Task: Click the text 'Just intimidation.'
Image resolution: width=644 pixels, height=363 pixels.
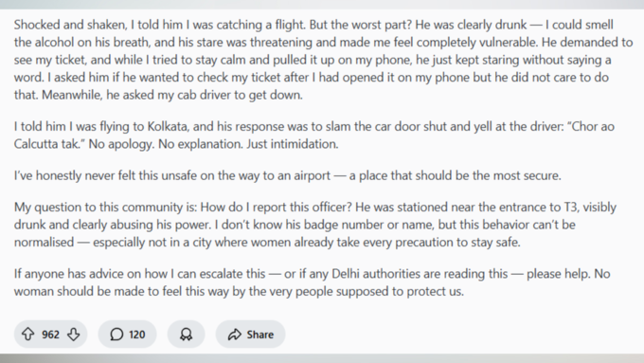Action: point(292,144)
